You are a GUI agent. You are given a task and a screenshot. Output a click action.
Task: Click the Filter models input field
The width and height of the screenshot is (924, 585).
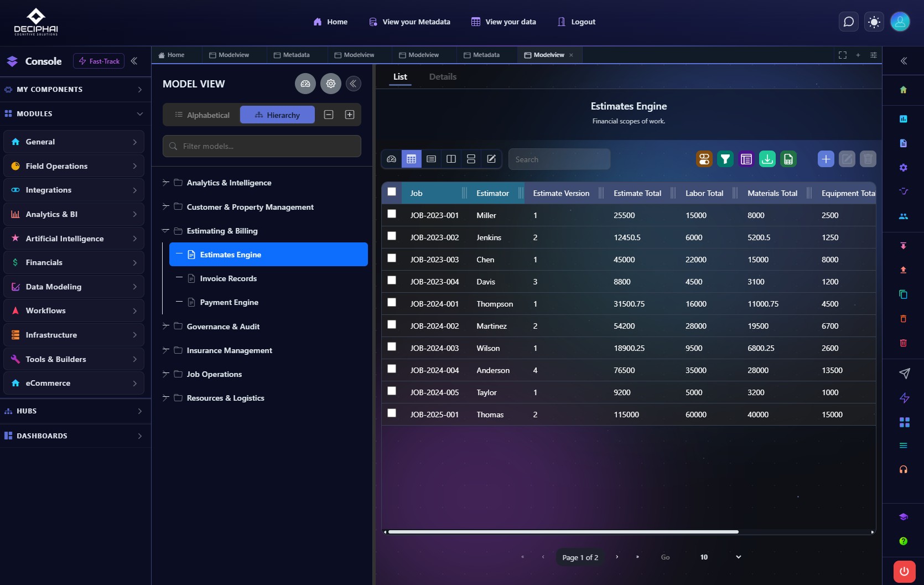click(x=262, y=146)
